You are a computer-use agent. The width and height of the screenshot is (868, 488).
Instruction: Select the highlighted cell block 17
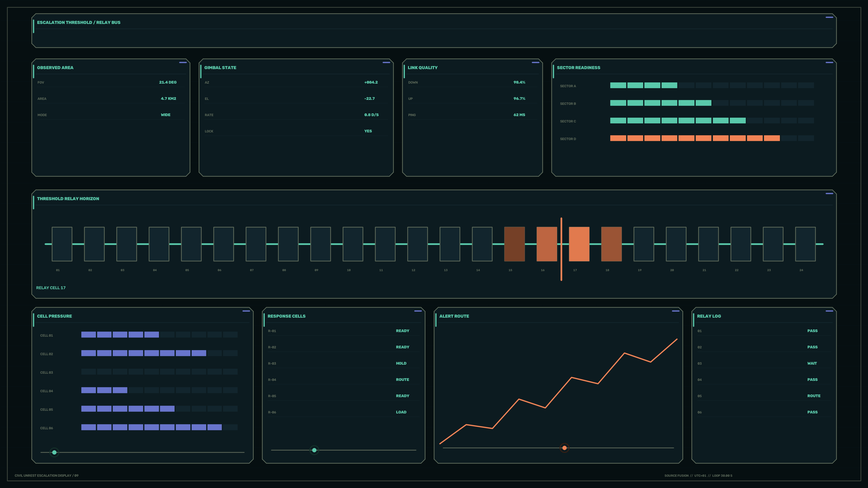click(x=579, y=244)
